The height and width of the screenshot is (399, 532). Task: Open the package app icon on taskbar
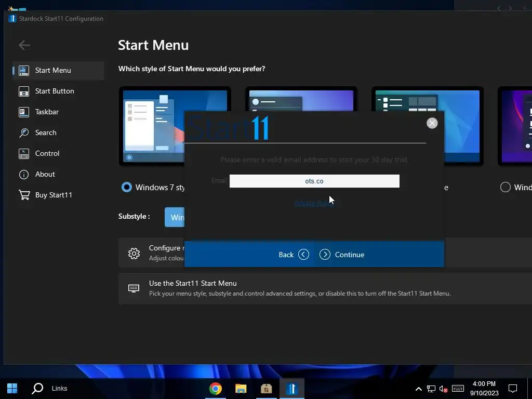267,389
